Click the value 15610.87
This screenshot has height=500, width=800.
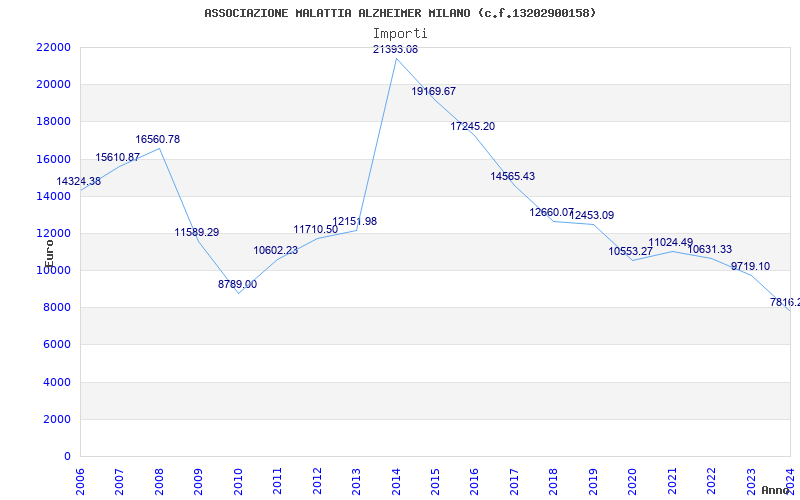tap(118, 158)
